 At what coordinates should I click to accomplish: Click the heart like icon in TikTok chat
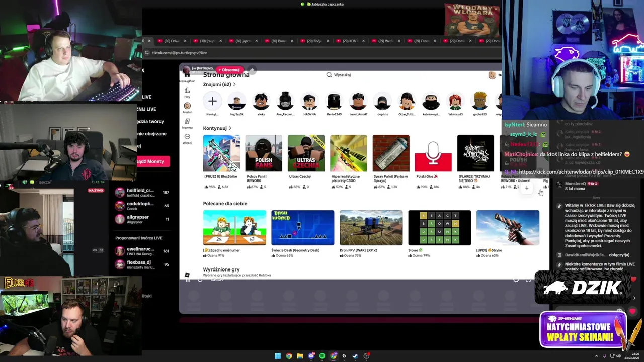point(632,311)
